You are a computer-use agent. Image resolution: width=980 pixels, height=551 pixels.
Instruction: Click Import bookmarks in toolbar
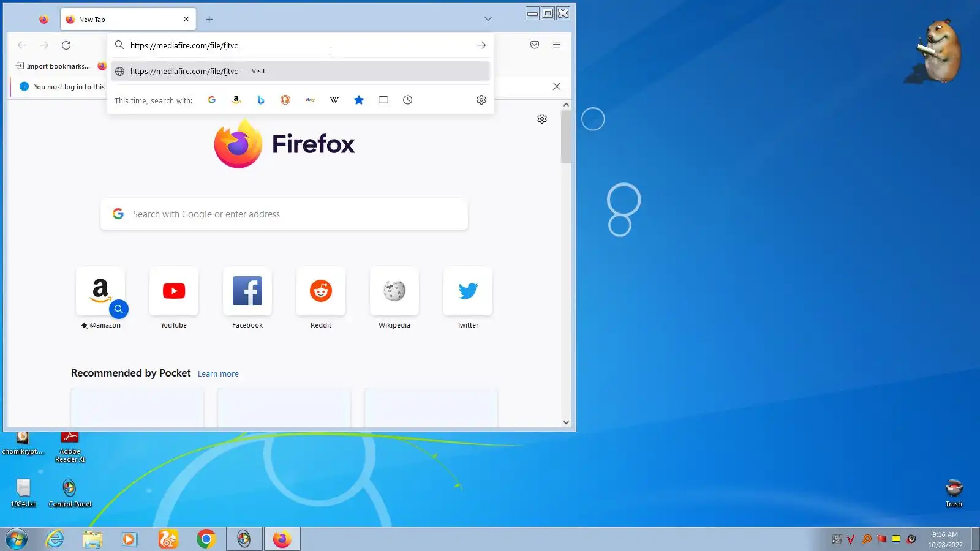pos(53,66)
